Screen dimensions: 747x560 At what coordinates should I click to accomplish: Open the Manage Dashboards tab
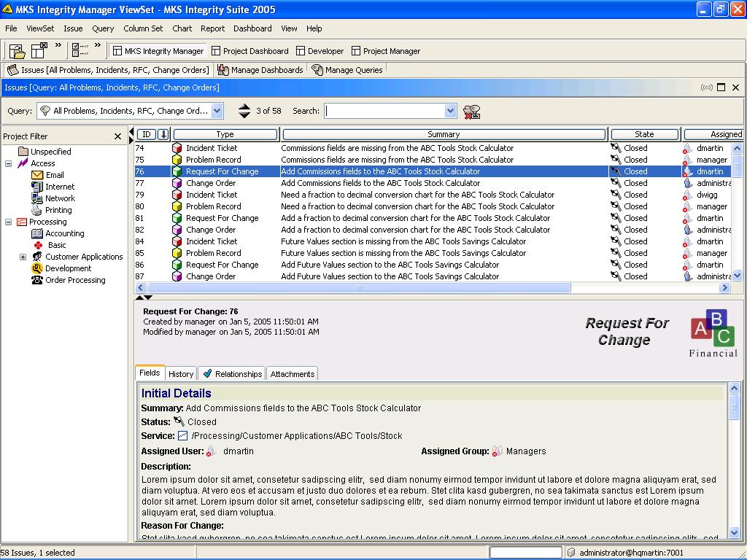(260, 70)
